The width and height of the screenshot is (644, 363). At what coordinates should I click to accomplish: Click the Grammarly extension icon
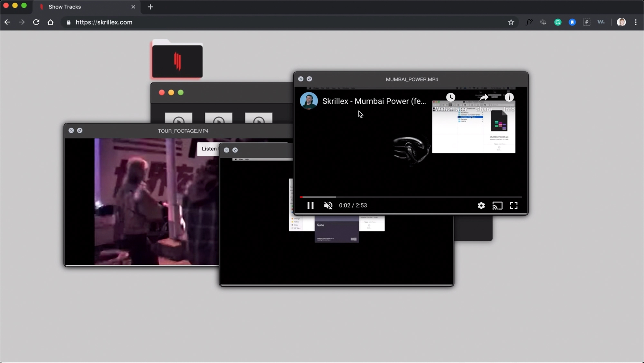point(558,22)
